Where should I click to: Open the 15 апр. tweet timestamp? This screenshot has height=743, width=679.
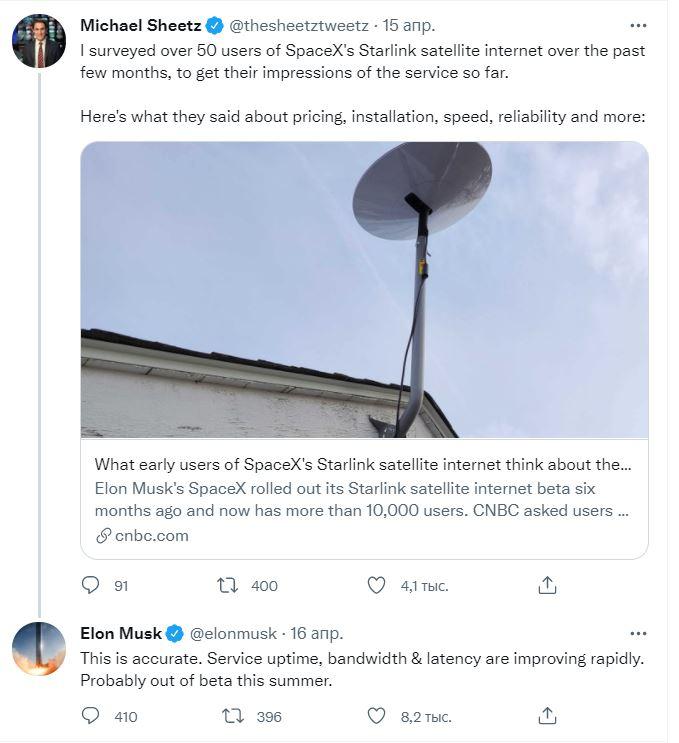click(409, 26)
